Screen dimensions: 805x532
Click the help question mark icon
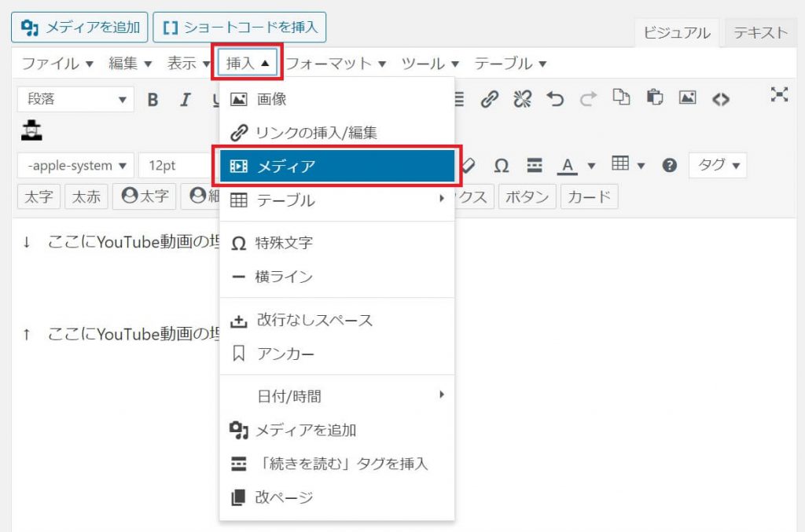pos(670,165)
